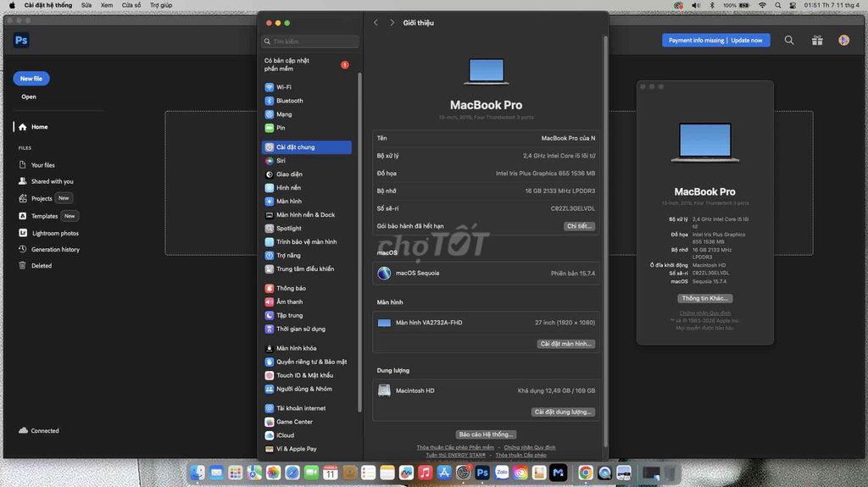
Task: Click the Chi tiết... warranty button
Action: (x=579, y=226)
